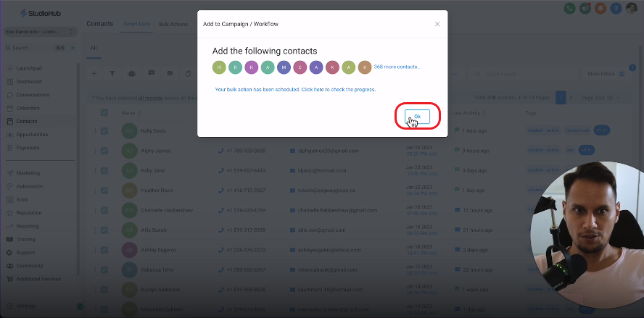Open the Page Size 20 dropdown
The height and width of the screenshot is (318, 644).
coord(601,98)
